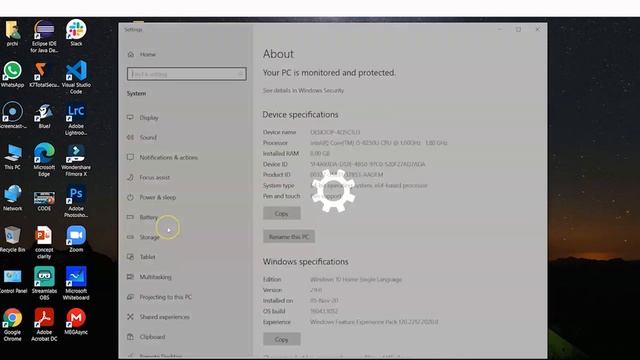Screen dimensions: 640x360
Task: Click the Windows specifications heading
Action: (306, 262)
